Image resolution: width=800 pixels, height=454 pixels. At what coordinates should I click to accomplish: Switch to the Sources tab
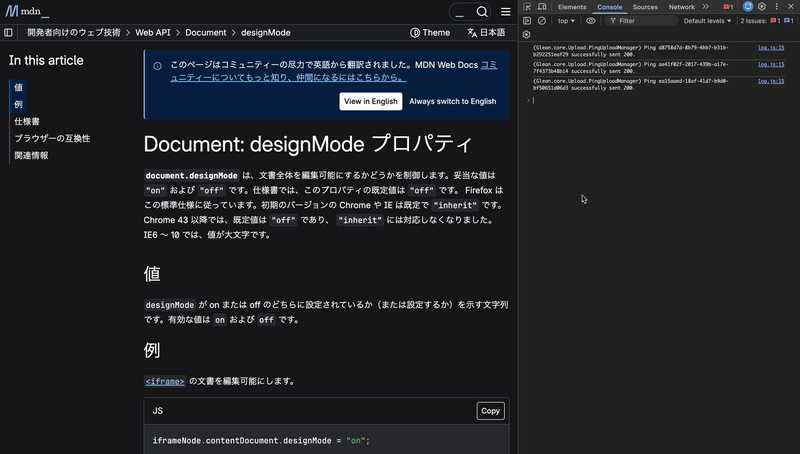(x=645, y=7)
